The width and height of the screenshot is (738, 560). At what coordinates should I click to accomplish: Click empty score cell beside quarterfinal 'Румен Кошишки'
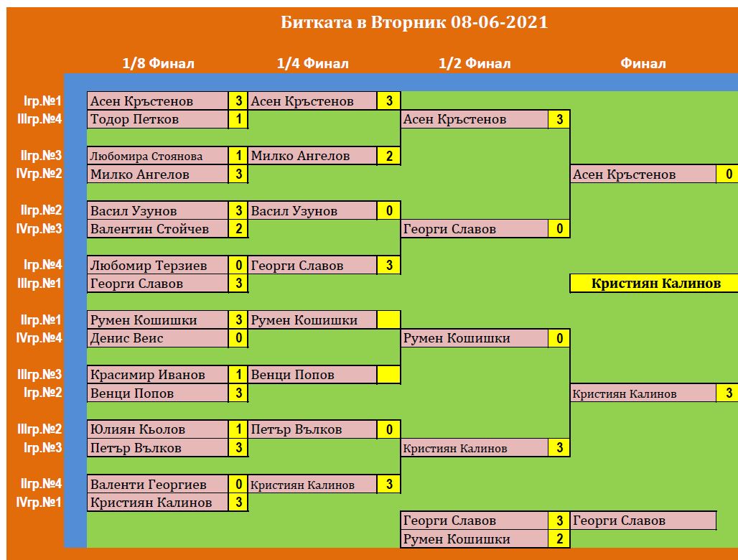[x=388, y=320]
